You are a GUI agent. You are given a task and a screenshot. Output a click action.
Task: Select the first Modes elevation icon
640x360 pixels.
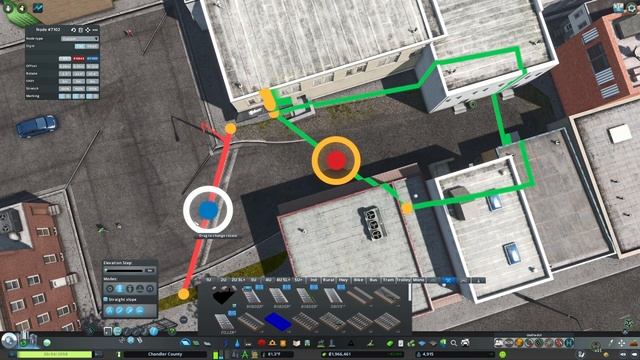[x=109, y=289]
